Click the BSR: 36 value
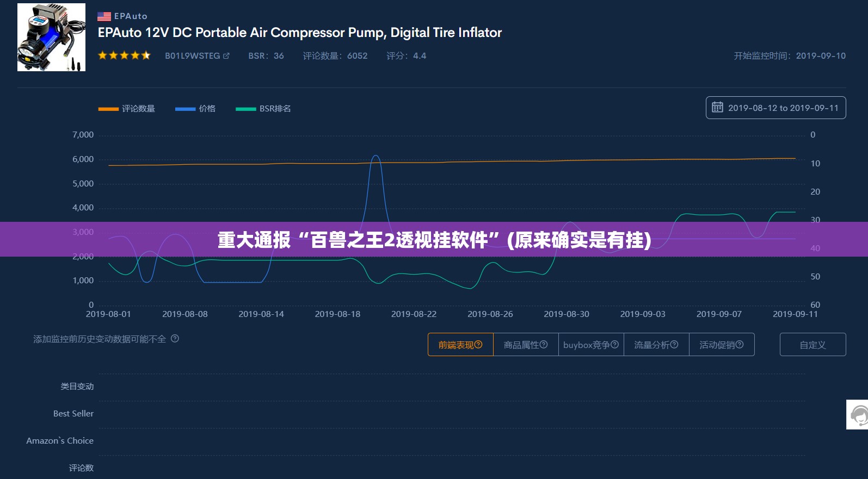The height and width of the screenshot is (479, 868). pos(266,55)
